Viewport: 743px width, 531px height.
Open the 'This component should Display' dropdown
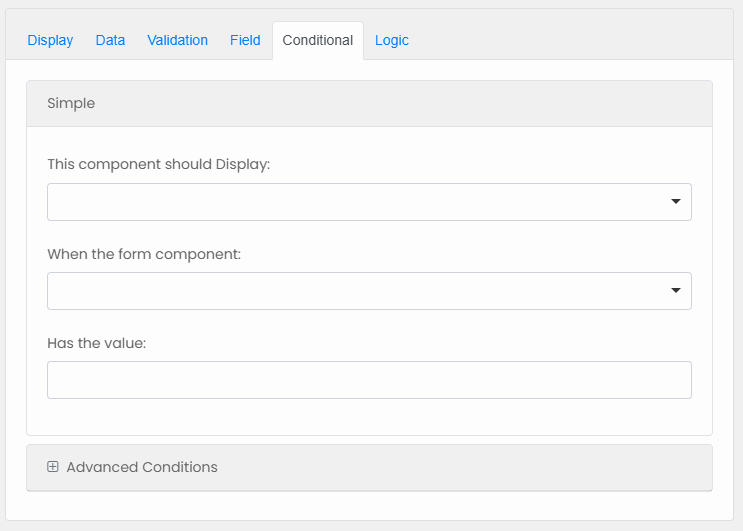[360, 202]
